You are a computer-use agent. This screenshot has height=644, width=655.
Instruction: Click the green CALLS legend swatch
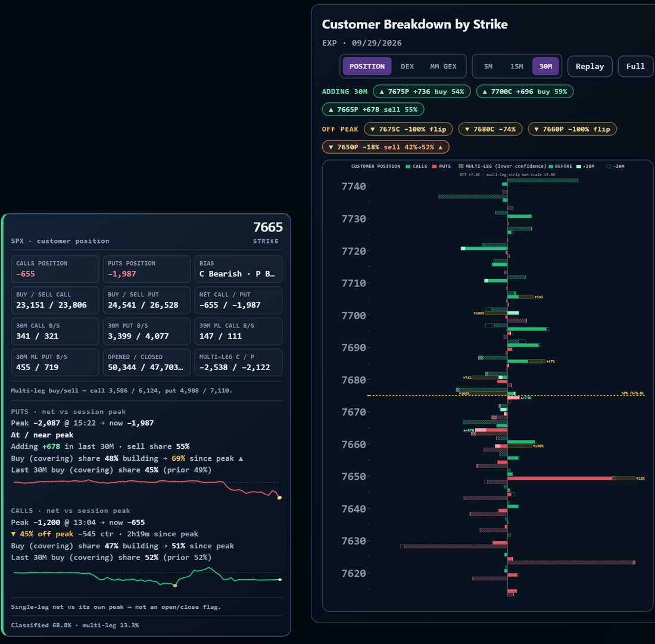pyautogui.click(x=408, y=166)
